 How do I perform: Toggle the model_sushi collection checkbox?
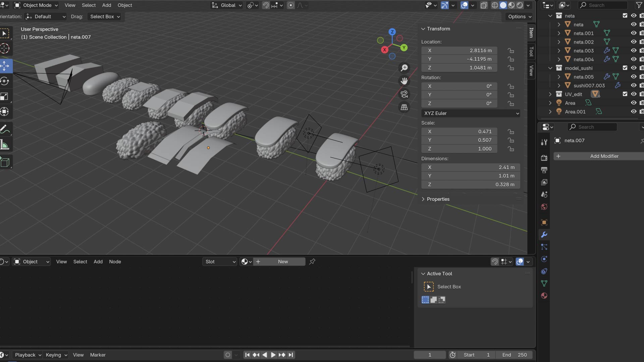pyautogui.click(x=625, y=68)
